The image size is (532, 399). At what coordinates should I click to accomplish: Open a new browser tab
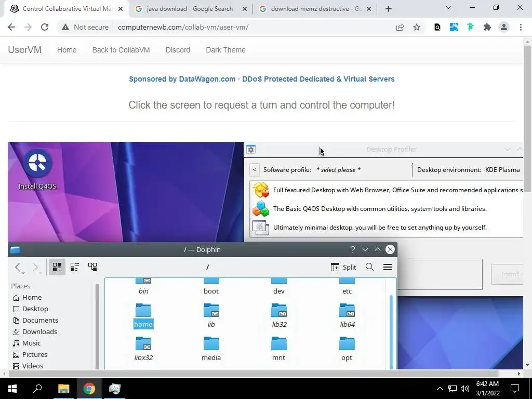[389, 9]
